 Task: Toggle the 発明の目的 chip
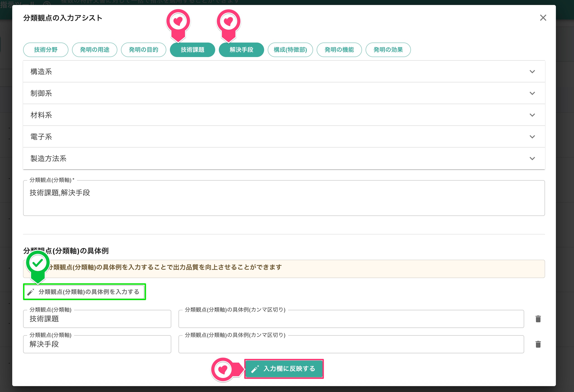(x=144, y=50)
